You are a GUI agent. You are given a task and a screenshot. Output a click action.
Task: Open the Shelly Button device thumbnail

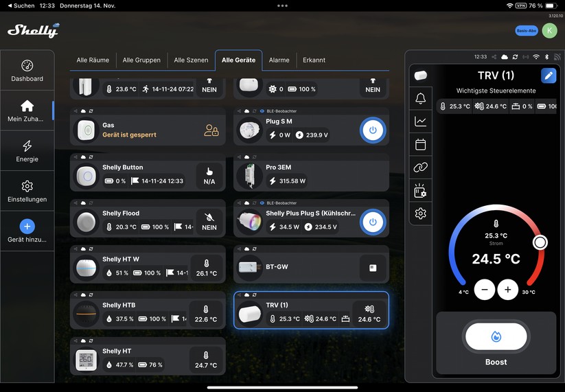click(87, 176)
